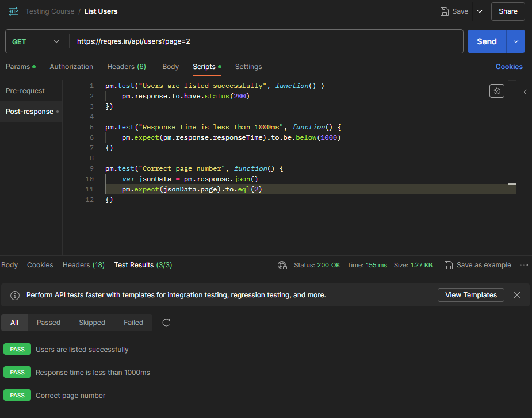Switch to the request Body tab
Screen dimensions: 532x418
[170, 67]
